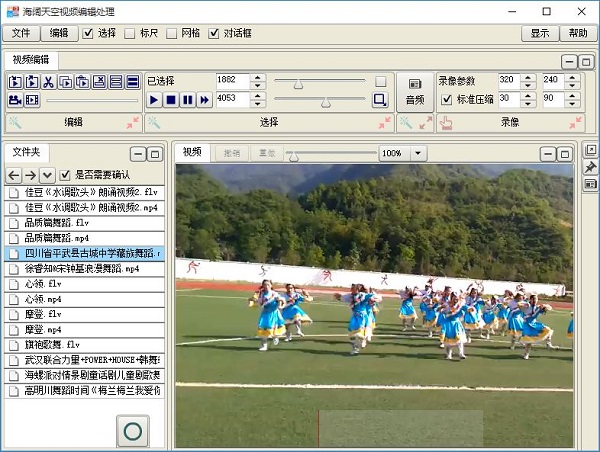The height and width of the screenshot is (452, 600).
Task: Click the delete clip icon with X
Action: (x=99, y=82)
